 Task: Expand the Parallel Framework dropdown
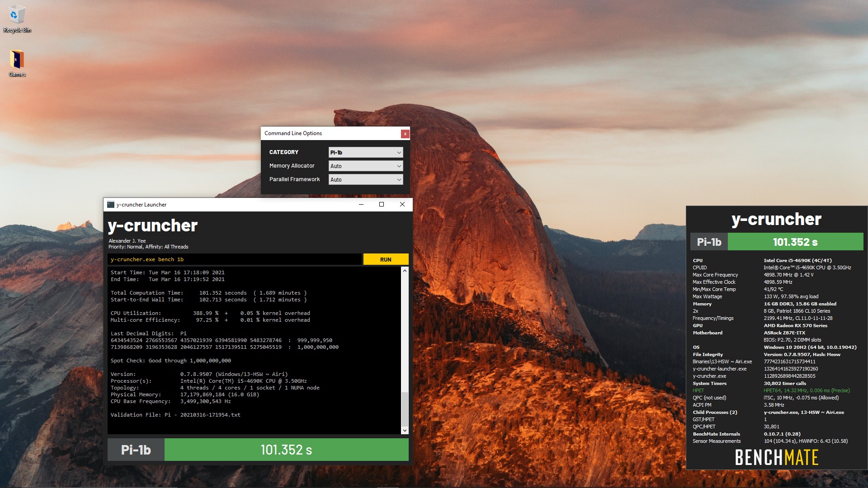365,180
